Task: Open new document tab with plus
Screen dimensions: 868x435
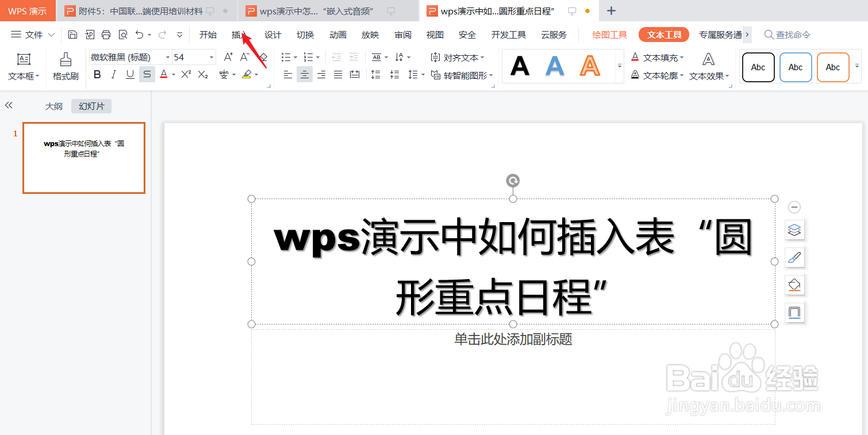Action: [x=612, y=11]
